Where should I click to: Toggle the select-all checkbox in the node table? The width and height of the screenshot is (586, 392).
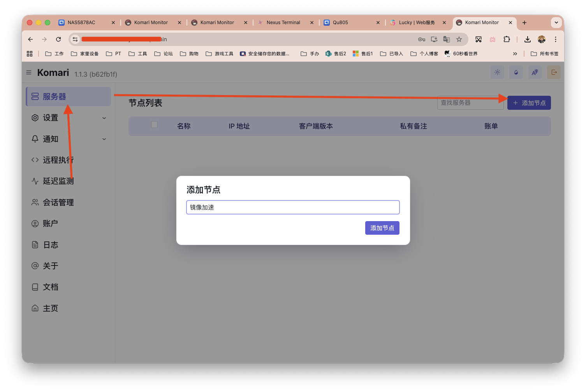click(154, 125)
